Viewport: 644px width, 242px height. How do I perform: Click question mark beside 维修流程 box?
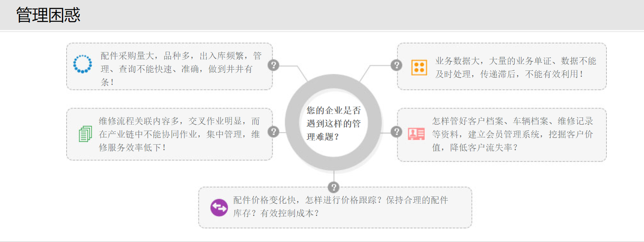pos(273,132)
